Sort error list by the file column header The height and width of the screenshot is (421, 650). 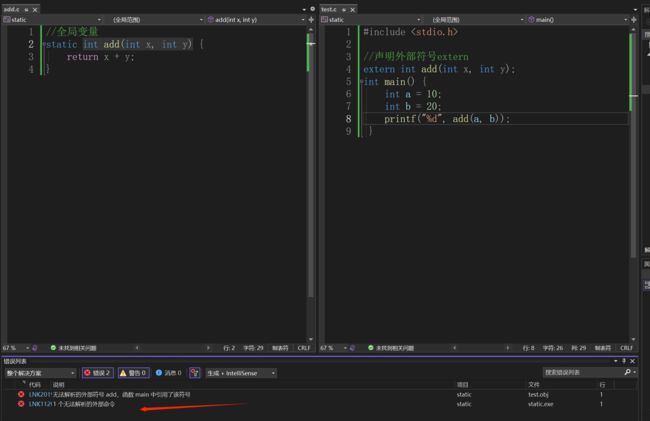click(534, 385)
